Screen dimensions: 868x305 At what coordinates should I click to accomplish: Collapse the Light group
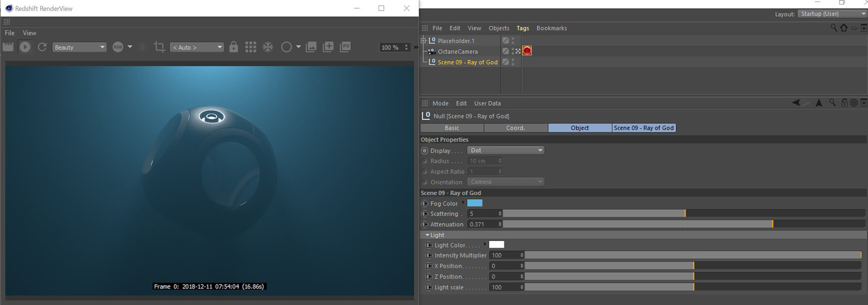click(428, 235)
